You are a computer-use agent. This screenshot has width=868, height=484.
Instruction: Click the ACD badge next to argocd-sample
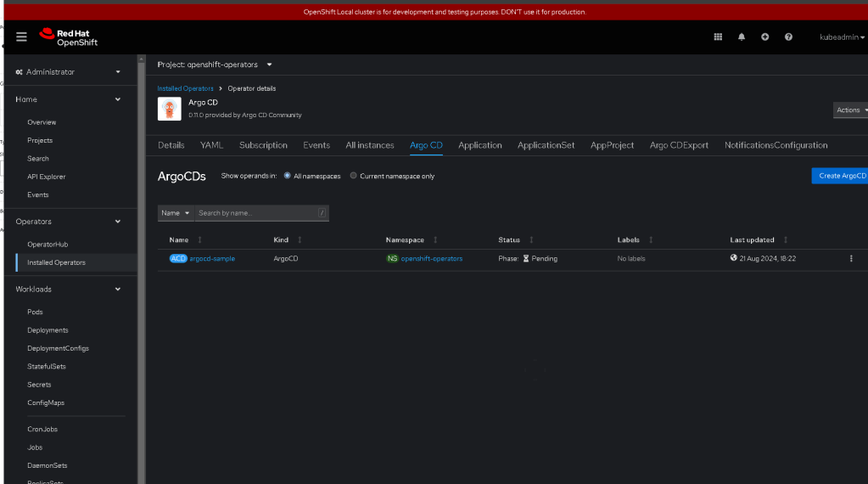[x=178, y=259]
